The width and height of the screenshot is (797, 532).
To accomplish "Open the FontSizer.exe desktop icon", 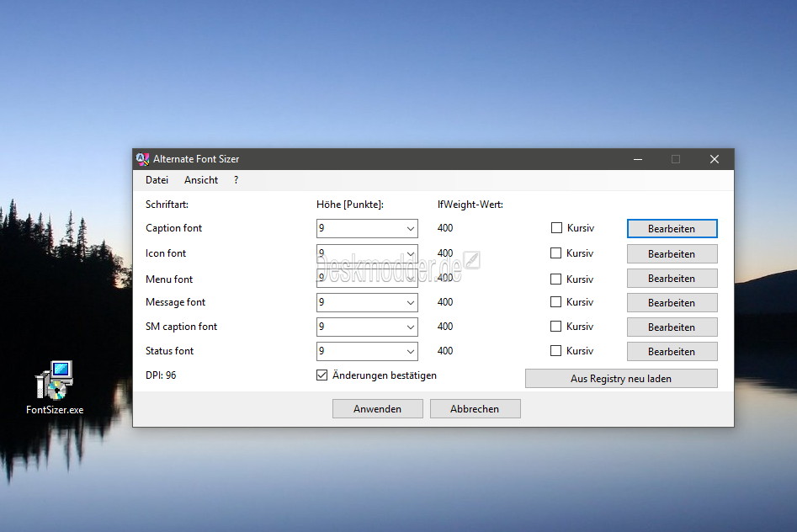I will pyautogui.click(x=55, y=387).
